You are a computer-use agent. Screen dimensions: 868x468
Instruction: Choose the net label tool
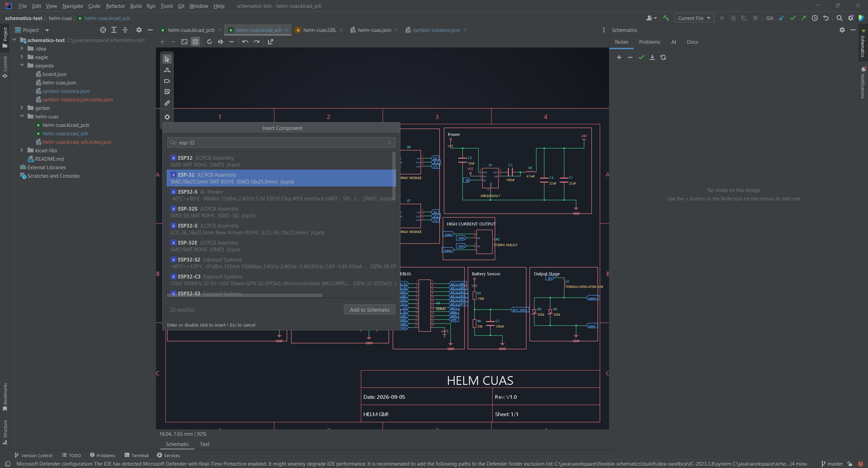point(167,81)
